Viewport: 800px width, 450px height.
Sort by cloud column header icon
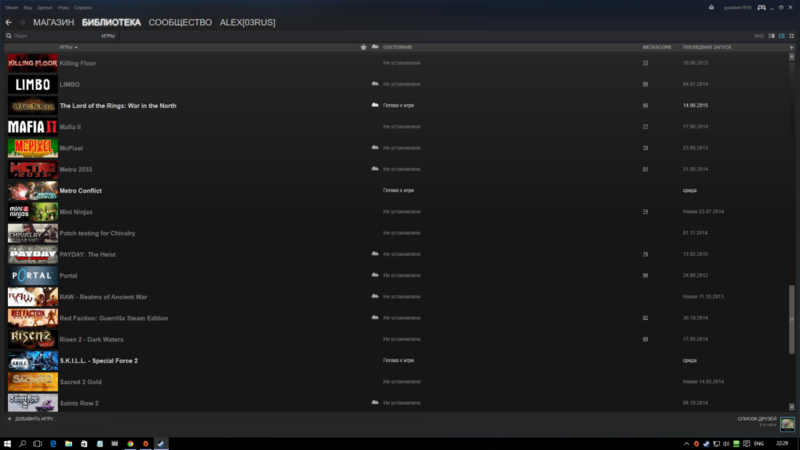tap(375, 47)
